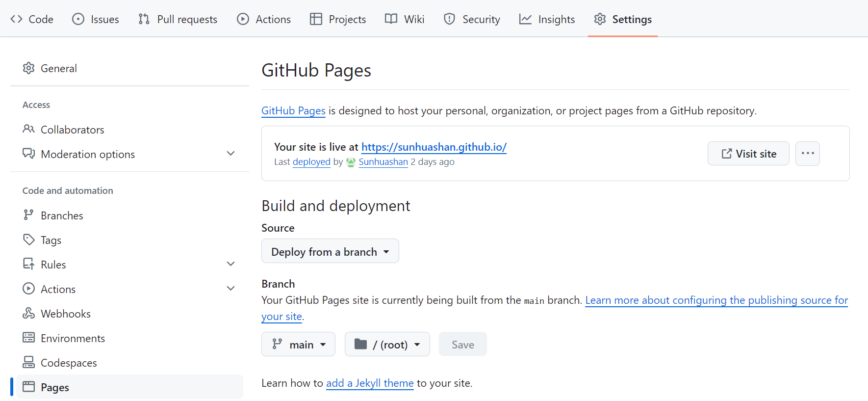Open the sunhuashan.github.io site link
This screenshot has height=401, width=868.
pyautogui.click(x=434, y=147)
